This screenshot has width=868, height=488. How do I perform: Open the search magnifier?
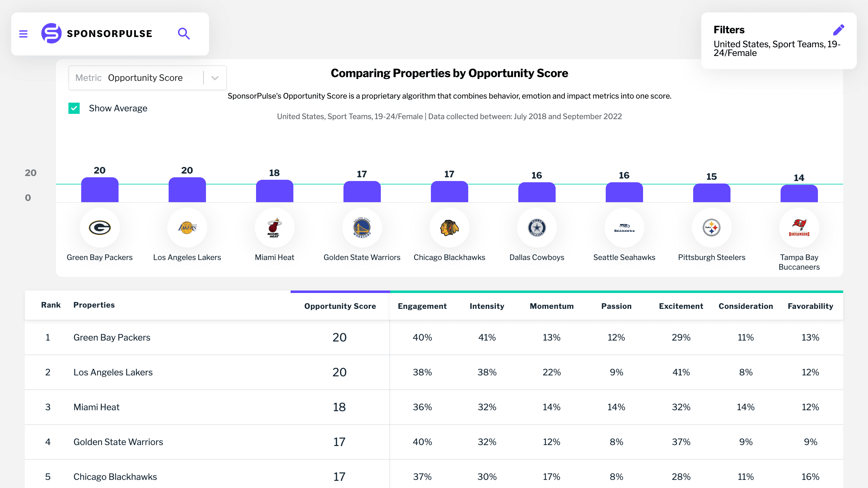tap(184, 34)
